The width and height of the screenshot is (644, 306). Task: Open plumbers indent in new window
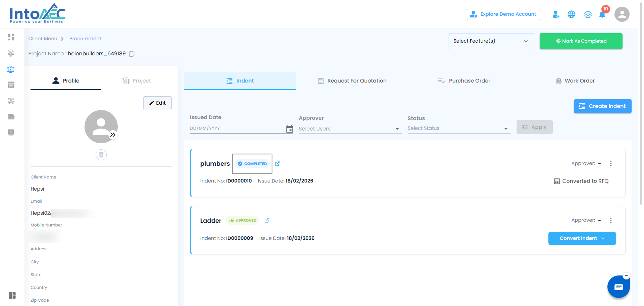coord(277,164)
